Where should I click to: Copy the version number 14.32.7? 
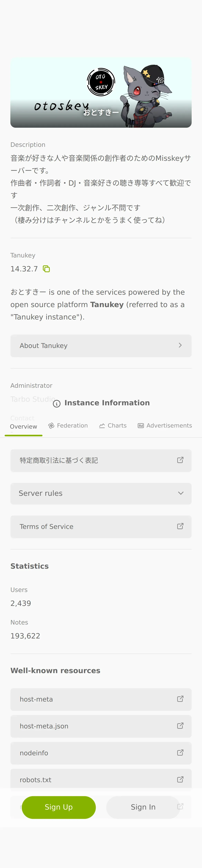pos(46,269)
